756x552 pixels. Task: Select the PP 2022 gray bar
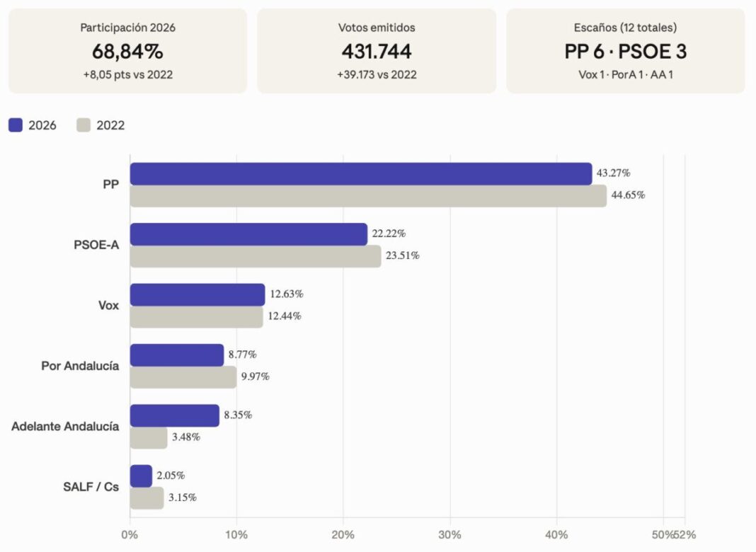[368, 196]
